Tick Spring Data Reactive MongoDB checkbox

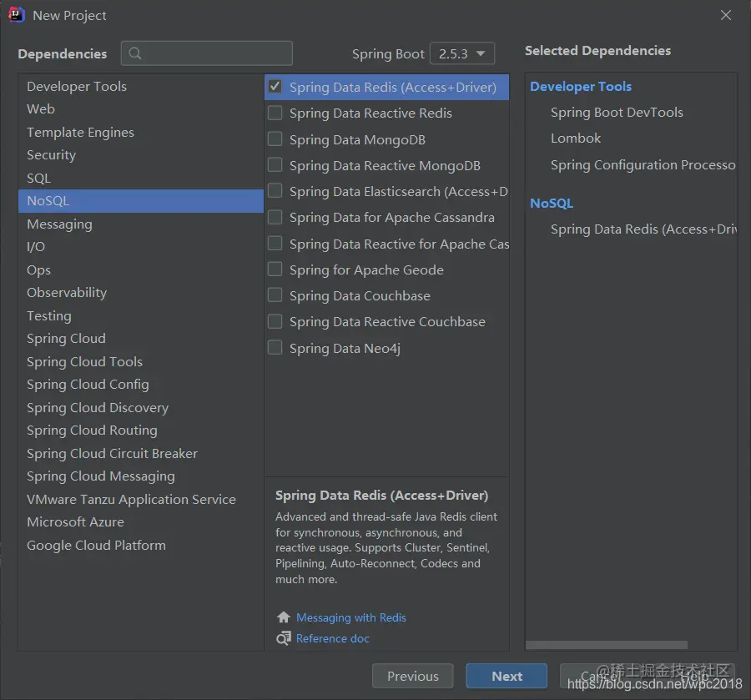(x=275, y=164)
